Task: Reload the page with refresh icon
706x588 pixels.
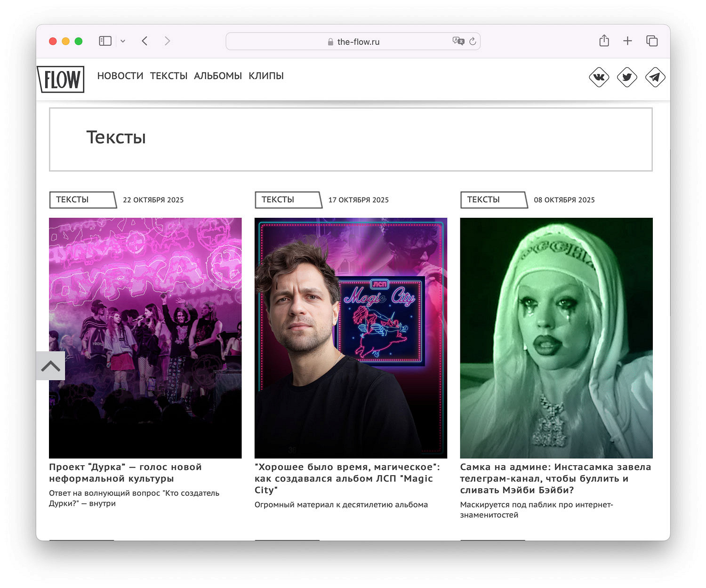Action: (473, 41)
